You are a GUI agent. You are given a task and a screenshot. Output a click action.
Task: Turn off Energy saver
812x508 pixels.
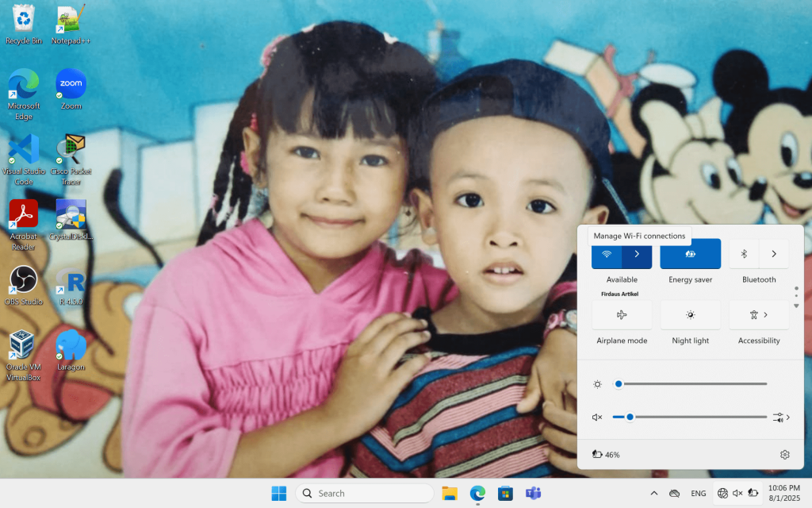pos(690,253)
